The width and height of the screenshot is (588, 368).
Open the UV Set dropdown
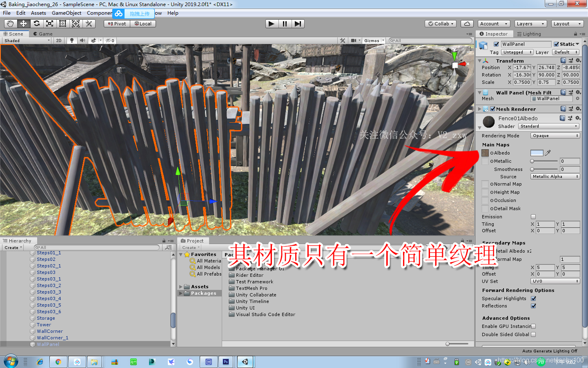[x=555, y=281]
